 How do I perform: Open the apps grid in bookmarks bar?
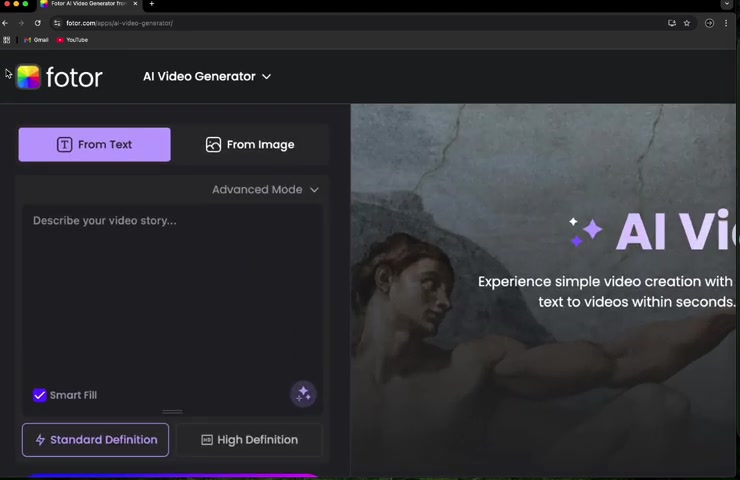point(7,40)
